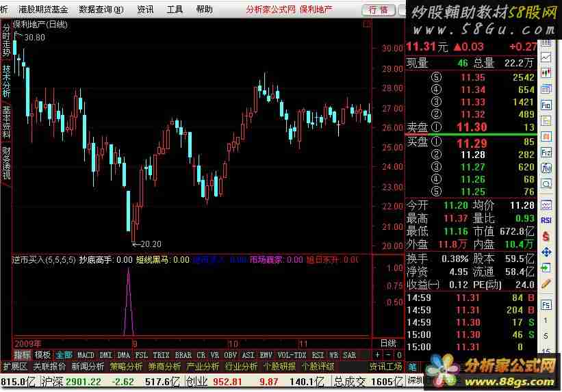This screenshot has height=392, width=562.
Task: Click the 0 reset button beside minus
Action: point(399,355)
